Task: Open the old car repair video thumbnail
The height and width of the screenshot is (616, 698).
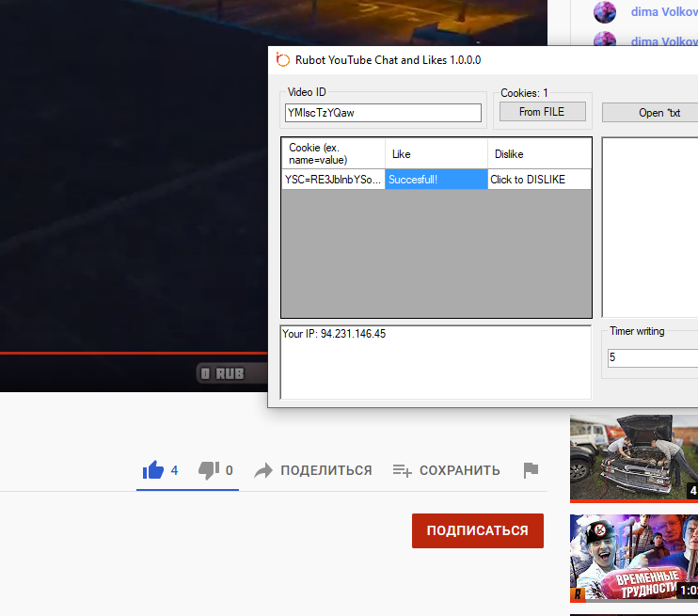Action: [633, 459]
